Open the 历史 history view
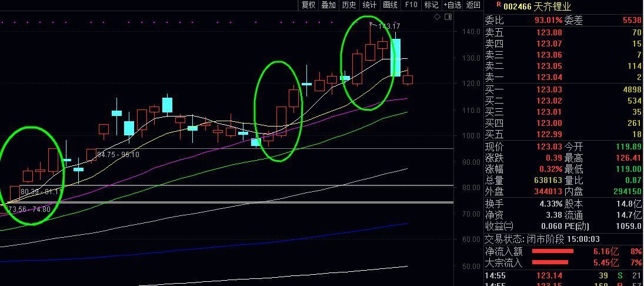 (349, 5)
